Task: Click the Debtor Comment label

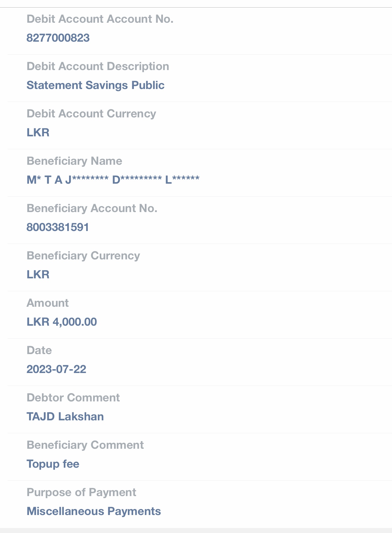Action: tap(73, 398)
